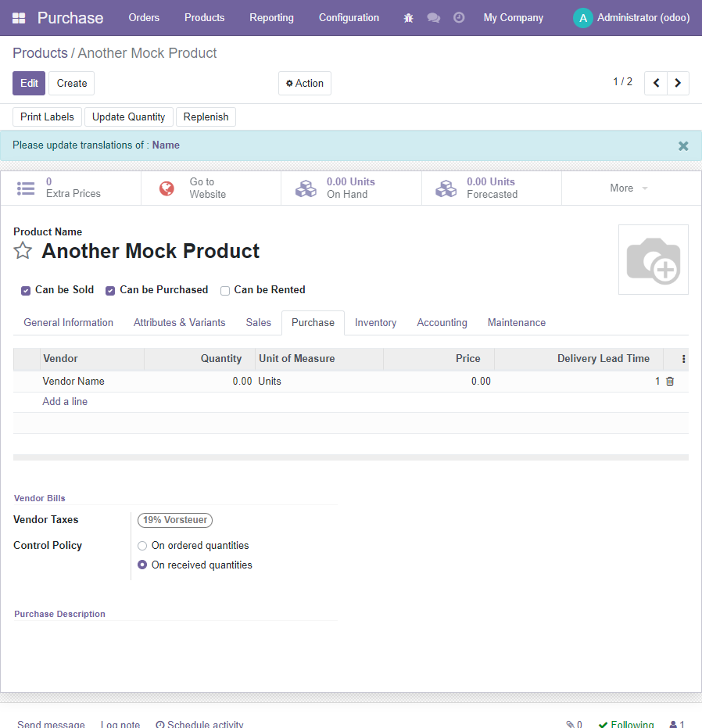Screen dimensions: 702x728
Task: Switch to the Accounting tab
Action: click(x=442, y=323)
